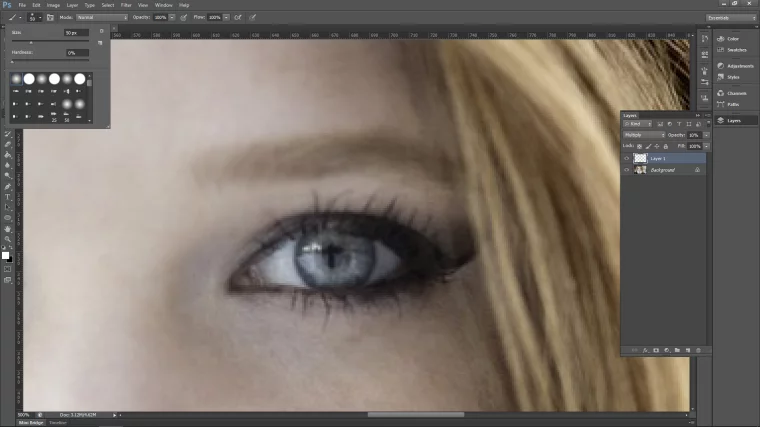This screenshot has height=427, width=760.
Task: Enable airbrush build-up icon
Action: 238,17
